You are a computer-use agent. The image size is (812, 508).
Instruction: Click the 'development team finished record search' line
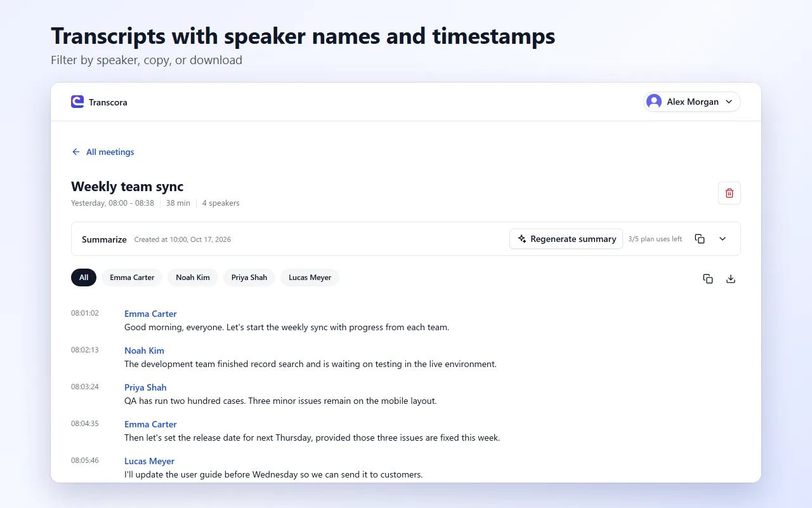(x=310, y=364)
